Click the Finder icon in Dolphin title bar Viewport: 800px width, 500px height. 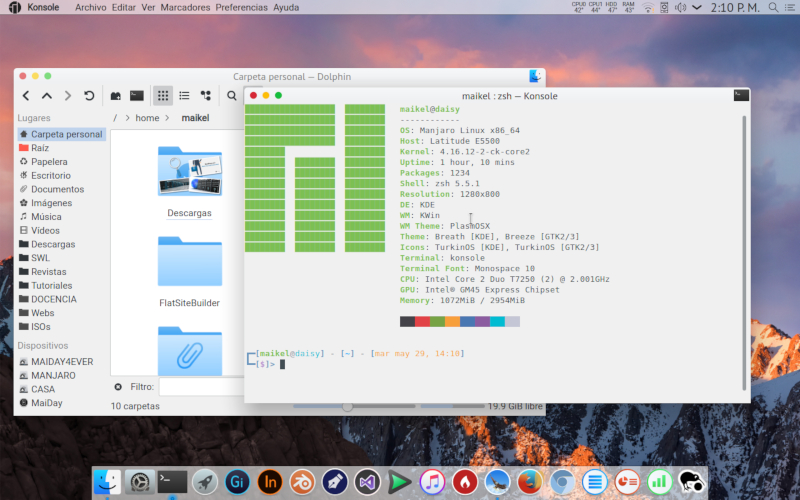[x=535, y=77]
